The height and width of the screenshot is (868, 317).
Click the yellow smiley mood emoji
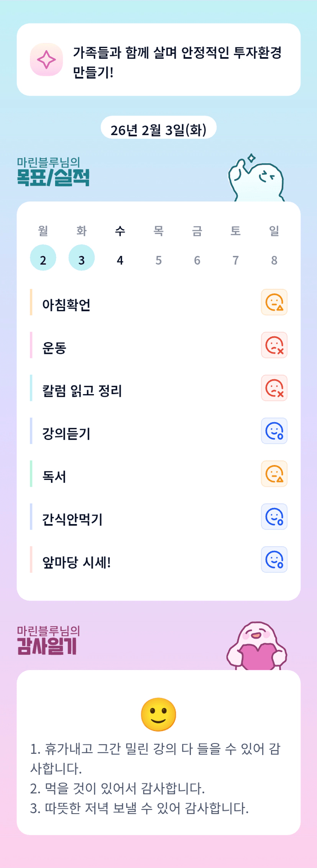pyautogui.click(x=158, y=714)
